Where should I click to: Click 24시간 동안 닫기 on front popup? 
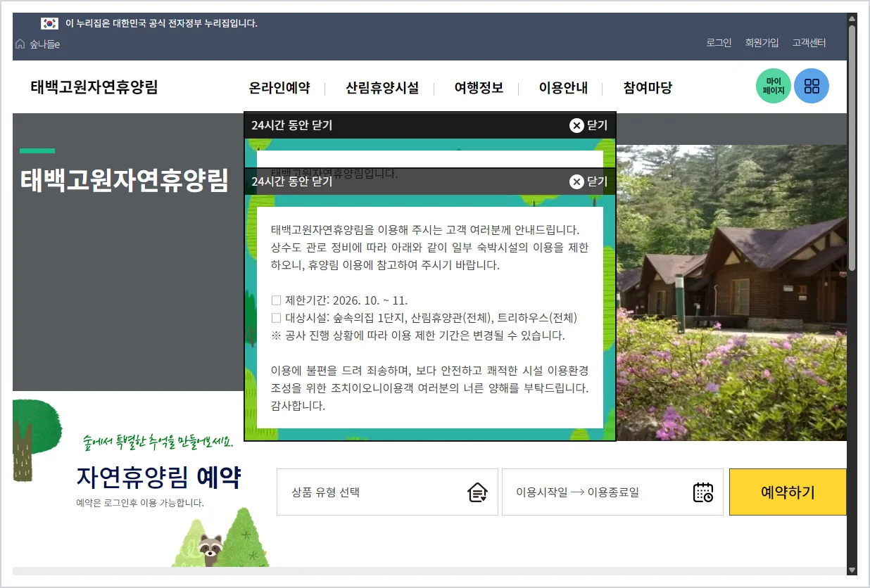(x=291, y=181)
